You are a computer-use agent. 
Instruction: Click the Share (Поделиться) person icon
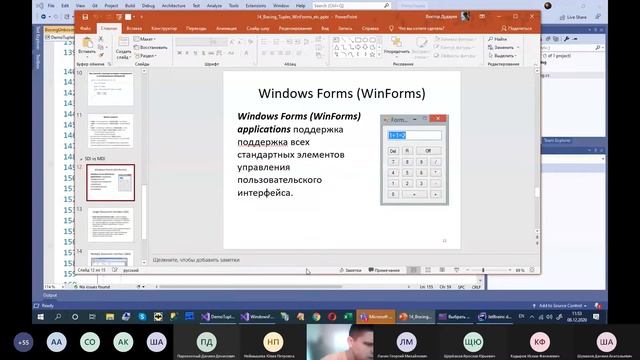coord(504,29)
